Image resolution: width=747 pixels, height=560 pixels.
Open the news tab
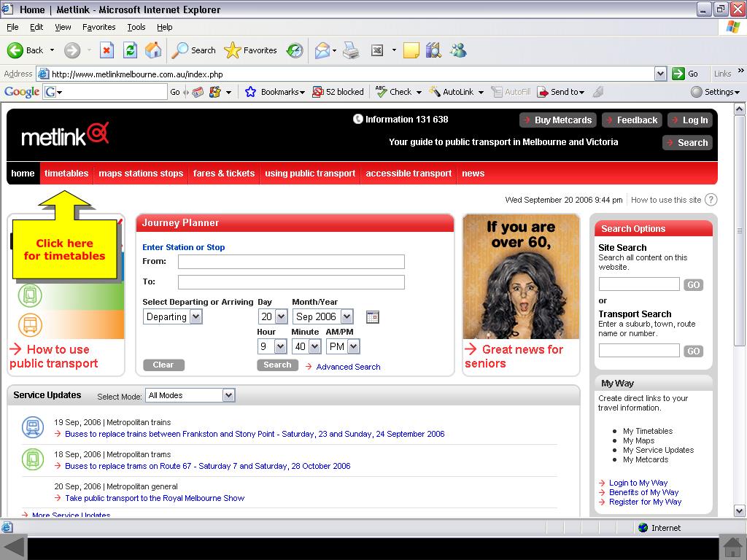pos(473,174)
